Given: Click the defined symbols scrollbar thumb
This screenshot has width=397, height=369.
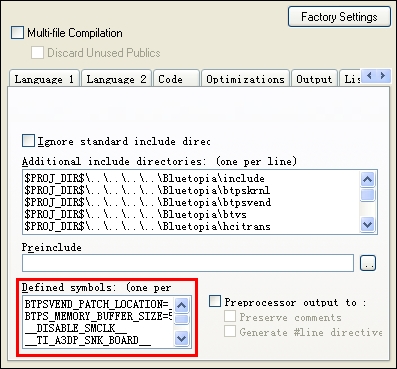Looking at the screenshot, I should (x=182, y=319).
